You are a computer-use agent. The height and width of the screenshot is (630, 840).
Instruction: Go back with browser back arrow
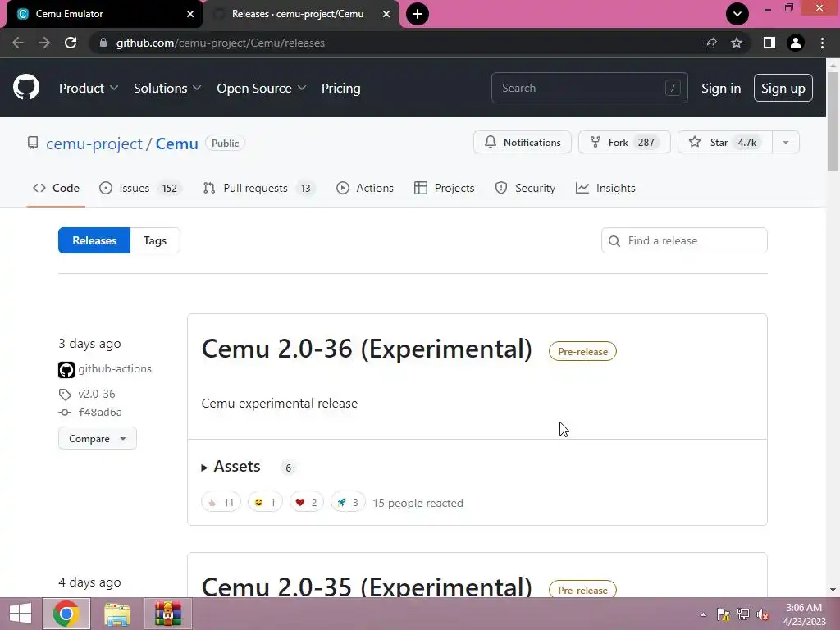pos(18,43)
